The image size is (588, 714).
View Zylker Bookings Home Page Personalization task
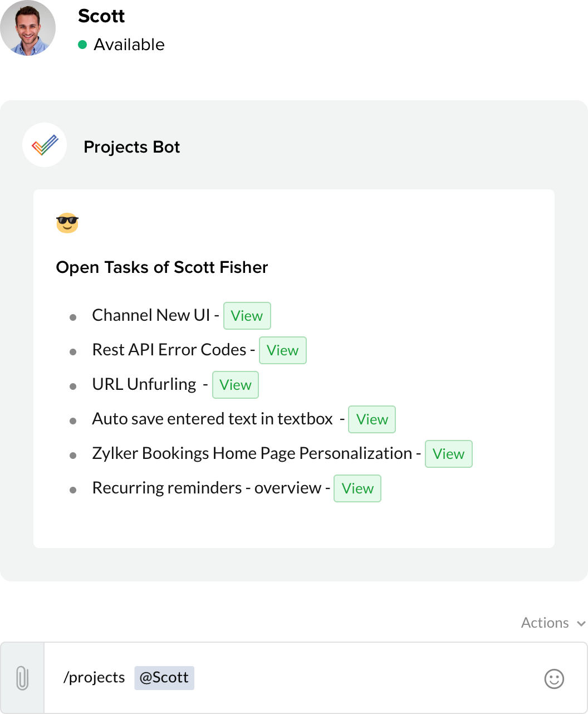(x=449, y=454)
